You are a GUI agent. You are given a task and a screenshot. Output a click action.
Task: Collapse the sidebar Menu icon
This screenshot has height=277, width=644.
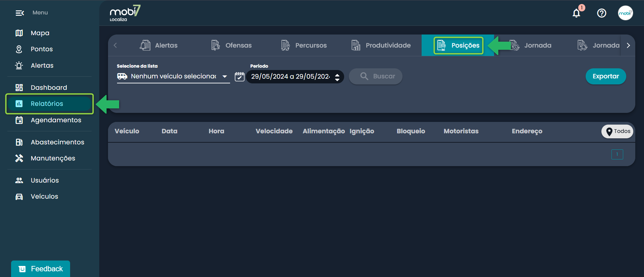click(20, 13)
